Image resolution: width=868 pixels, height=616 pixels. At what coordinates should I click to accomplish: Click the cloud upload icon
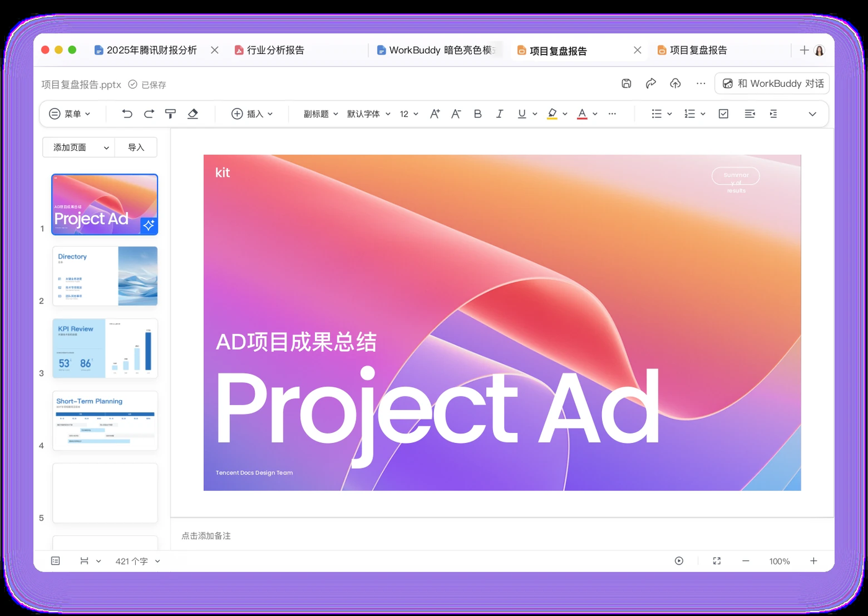click(675, 83)
